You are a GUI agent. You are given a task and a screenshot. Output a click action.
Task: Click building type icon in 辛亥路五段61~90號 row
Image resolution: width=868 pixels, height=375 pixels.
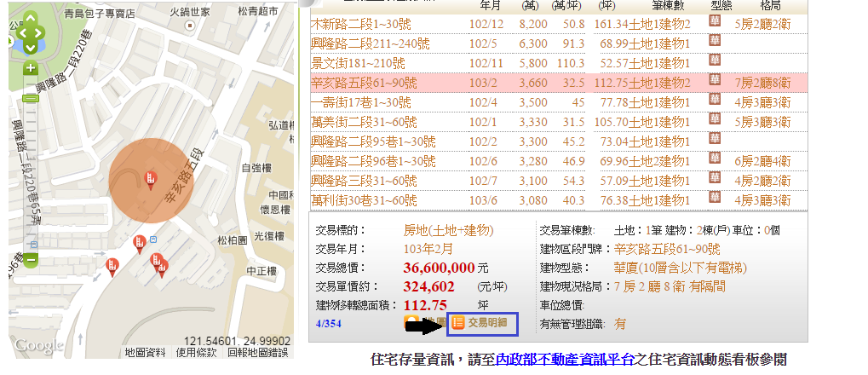coord(716,82)
